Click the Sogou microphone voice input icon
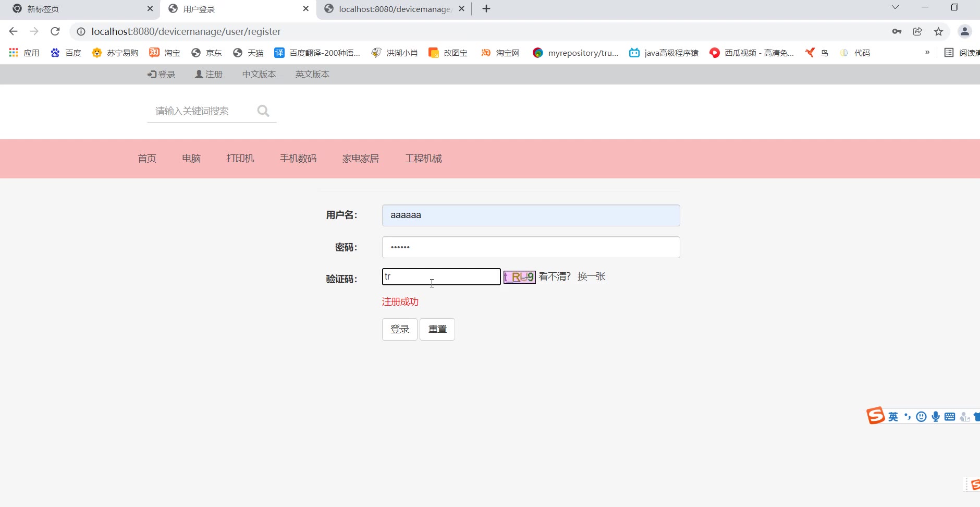This screenshot has height=507, width=980. click(x=936, y=416)
